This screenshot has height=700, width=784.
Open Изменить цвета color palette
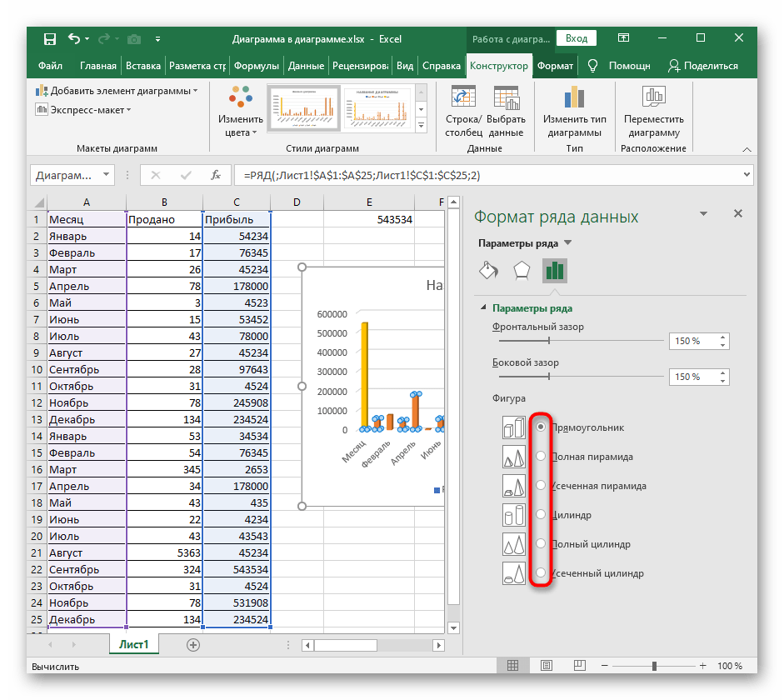coord(241,111)
